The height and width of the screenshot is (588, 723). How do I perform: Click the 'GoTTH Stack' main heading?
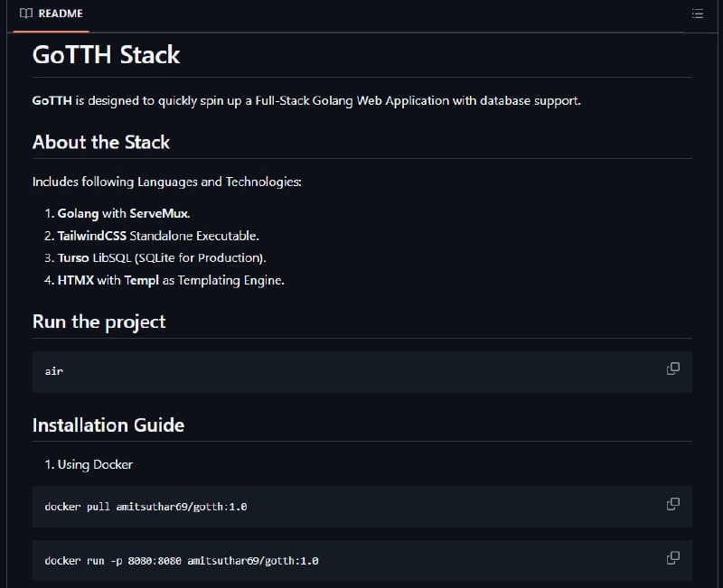[x=106, y=54]
